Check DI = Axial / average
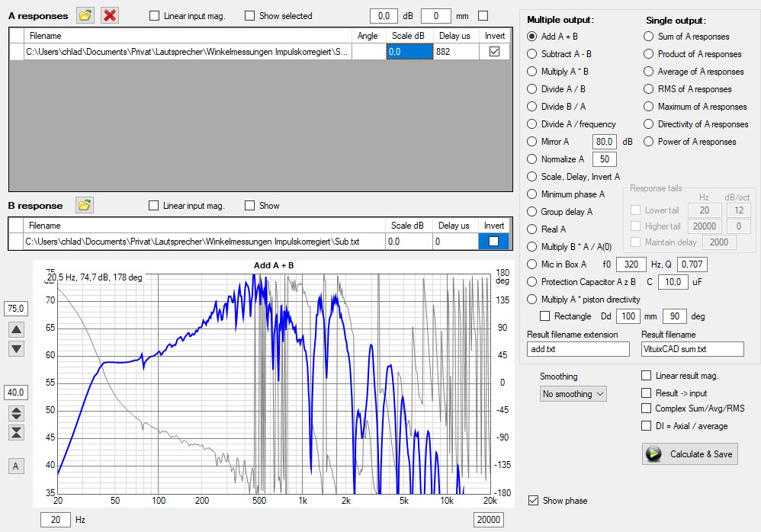The image size is (761, 532). pos(646,426)
